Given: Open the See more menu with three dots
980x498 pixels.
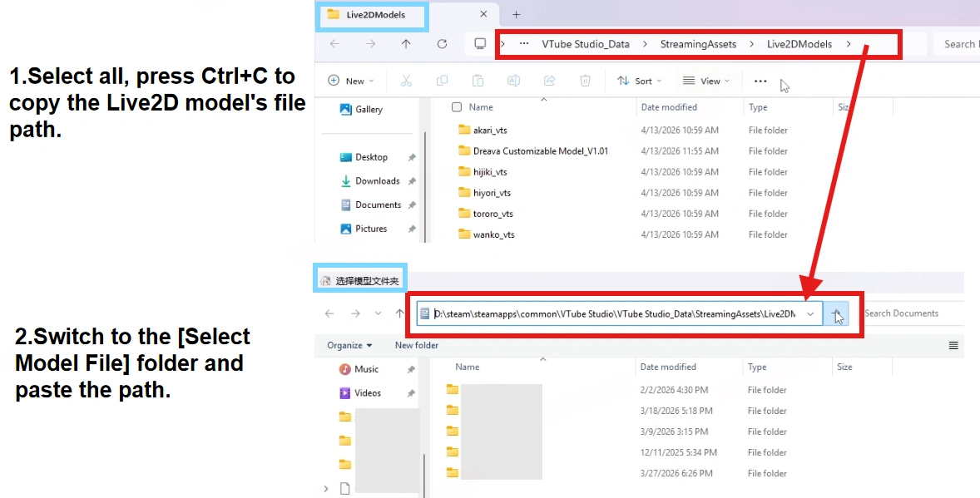Looking at the screenshot, I should pyautogui.click(x=760, y=81).
